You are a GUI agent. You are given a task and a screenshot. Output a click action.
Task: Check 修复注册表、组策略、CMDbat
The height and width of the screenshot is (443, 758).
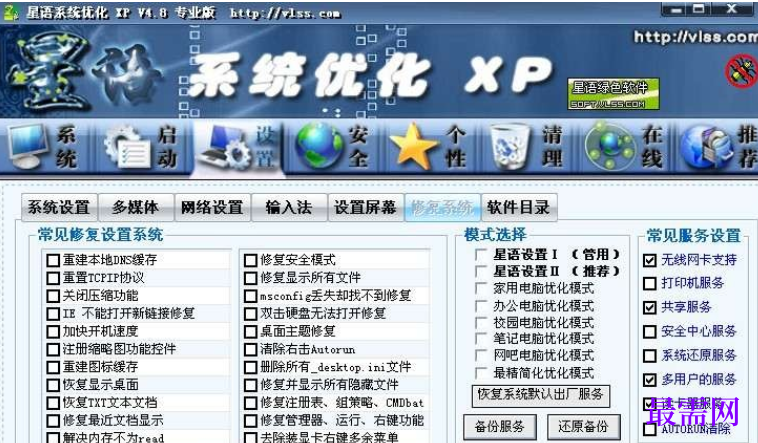[250, 403]
